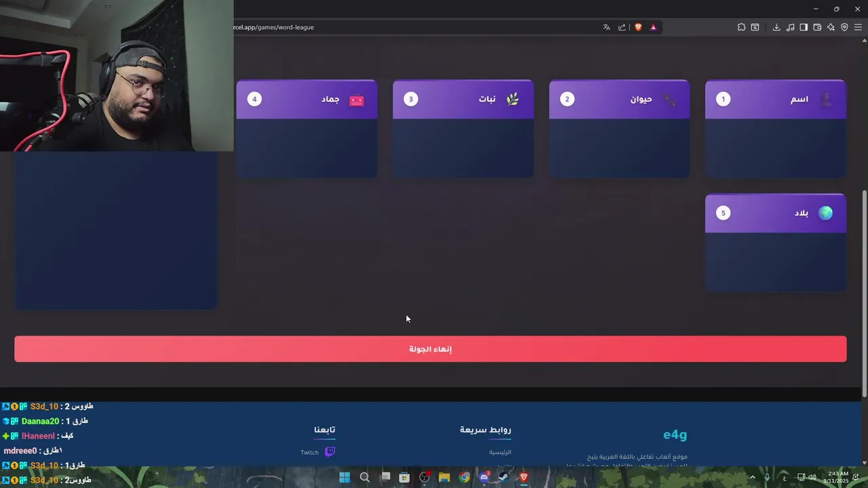
Task: Click the Arabic input language indicator
Action: pyautogui.click(x=785, y=478)
